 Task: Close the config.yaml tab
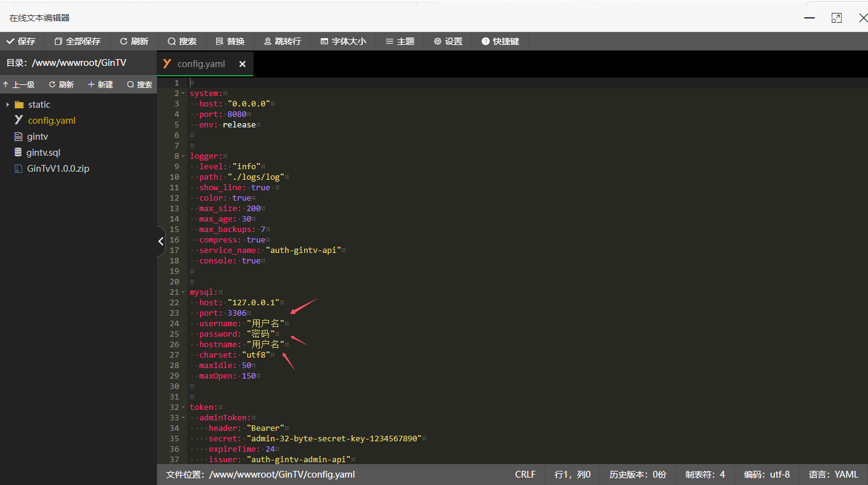(x=243, y=64)
